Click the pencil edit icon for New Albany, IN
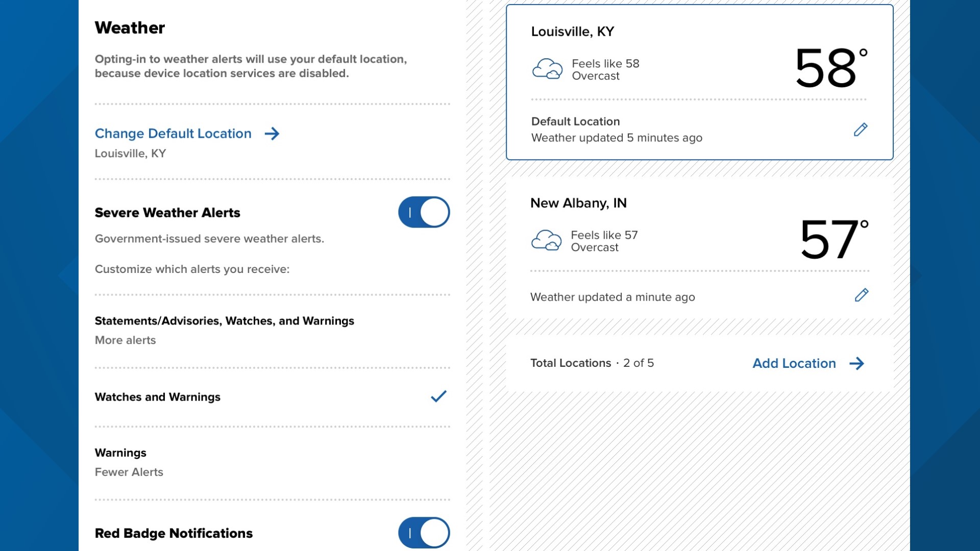This screenshot has width=980, height=551. tap(862, 295)
